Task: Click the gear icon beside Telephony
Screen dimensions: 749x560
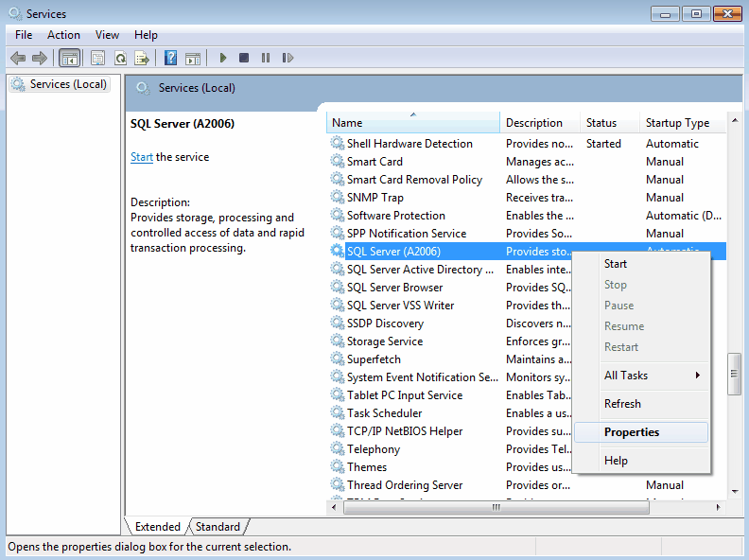Action: pos(338,448)
